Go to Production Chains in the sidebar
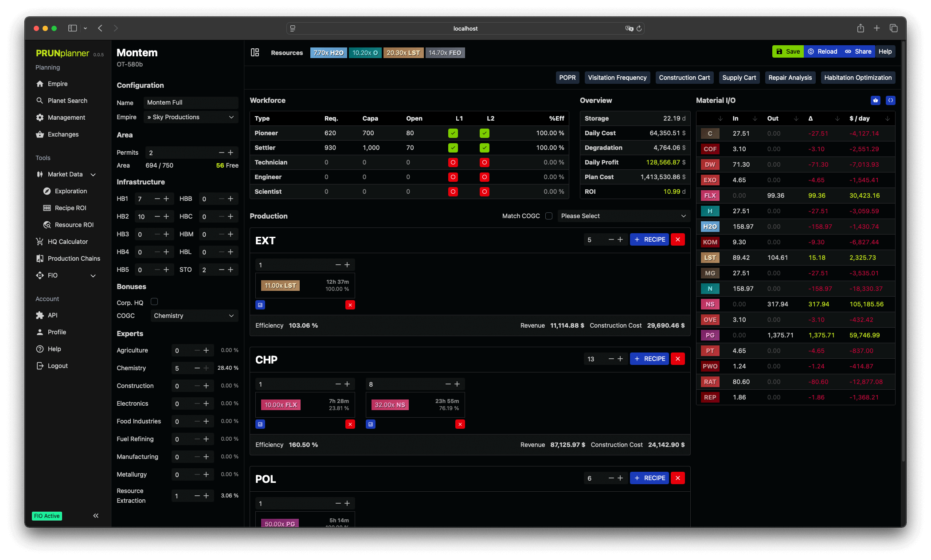This screenshot has height=560, width=931. (74, 258)
